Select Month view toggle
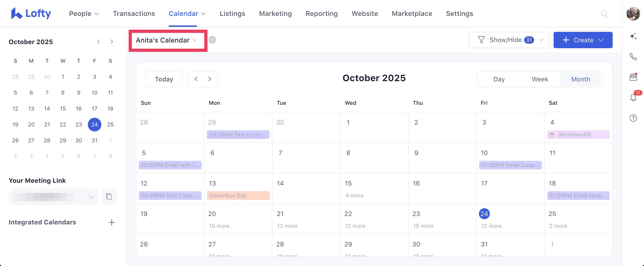The image size is (644, 266). click(x=580, y=79)
